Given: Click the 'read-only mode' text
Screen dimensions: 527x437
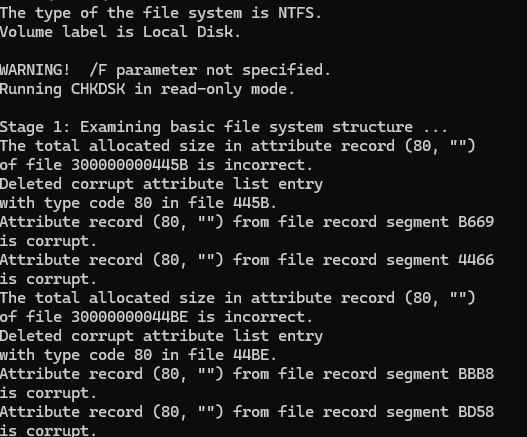Looking at the screenshot, I should (x=228, y=89).
